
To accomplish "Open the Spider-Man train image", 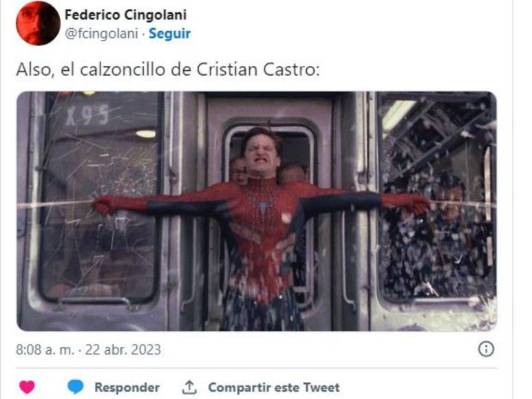I will tap(257, 211).
